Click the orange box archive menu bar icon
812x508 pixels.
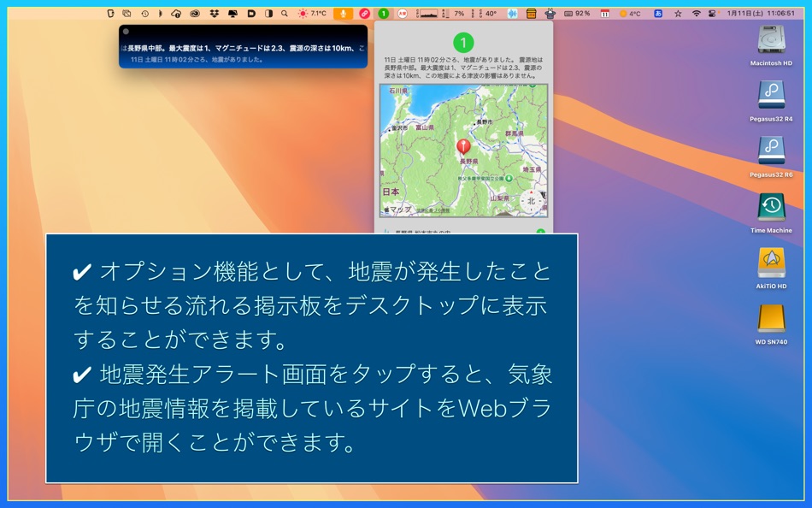[531, 14]
